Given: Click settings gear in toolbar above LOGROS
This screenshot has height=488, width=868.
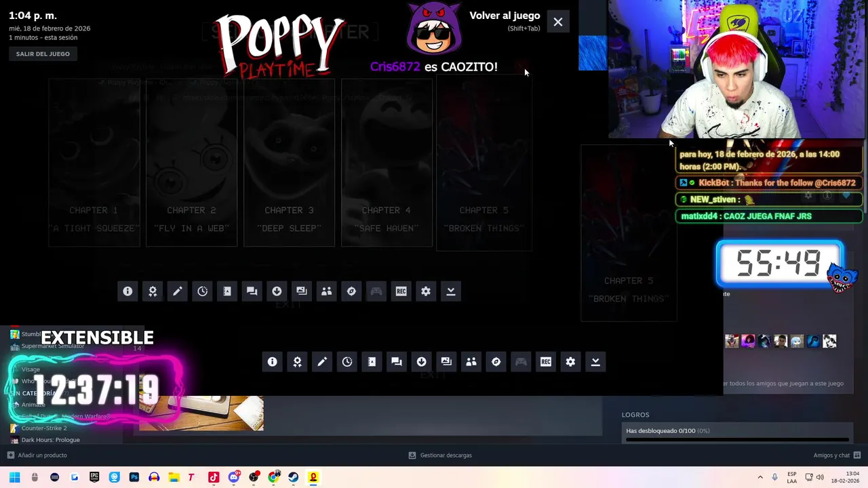Looking at the screenshot, I should (x=570, y=362).
